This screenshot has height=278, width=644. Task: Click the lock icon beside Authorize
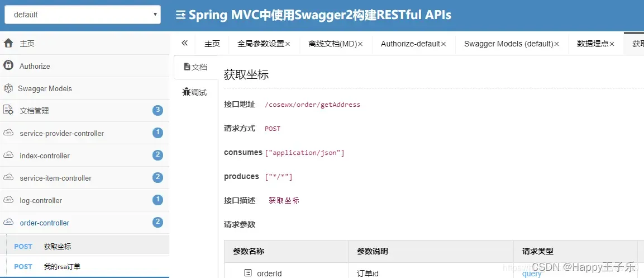point(8,65)
